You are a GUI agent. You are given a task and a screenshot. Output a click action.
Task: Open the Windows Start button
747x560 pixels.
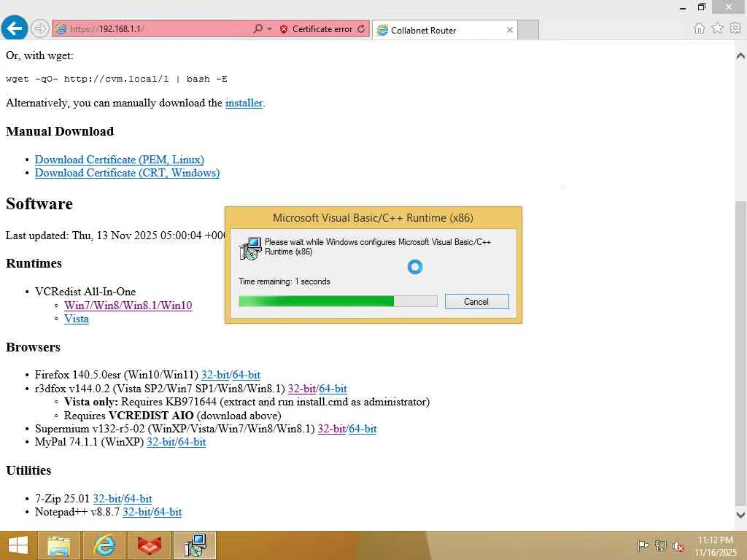point(18,545)
